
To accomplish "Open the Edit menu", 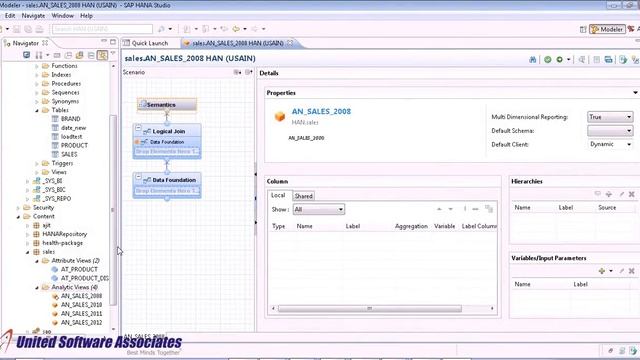I will pos(10,16).
